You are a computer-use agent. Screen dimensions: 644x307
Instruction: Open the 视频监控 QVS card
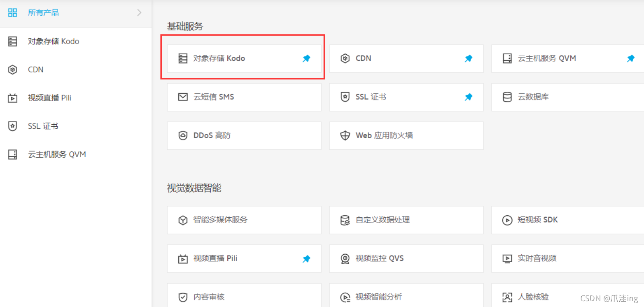tap(406, 258)
